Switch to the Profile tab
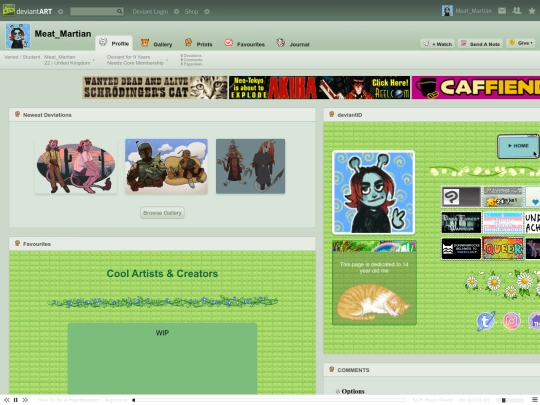The height and width of the screenshot is (405, 540). tap(114, 43)
